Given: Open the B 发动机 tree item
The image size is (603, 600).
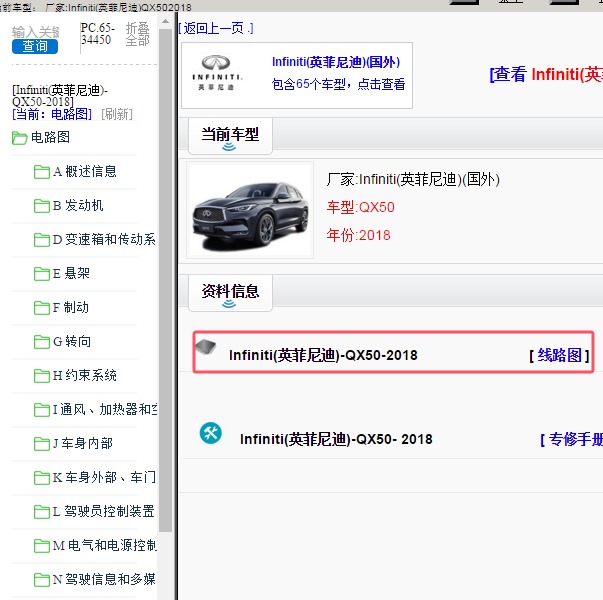Looking at the screenshot, I should 78,205.
